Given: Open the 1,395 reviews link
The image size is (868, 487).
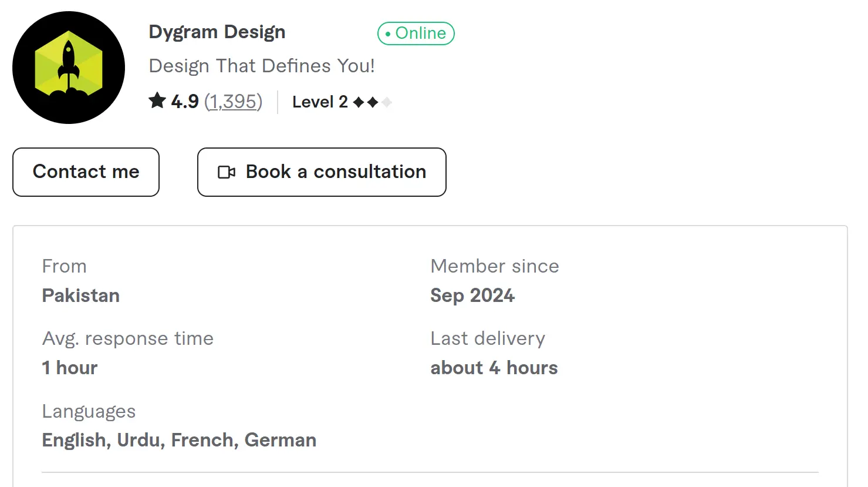Looking at the screenshot, I should click(x=233, y=102).
